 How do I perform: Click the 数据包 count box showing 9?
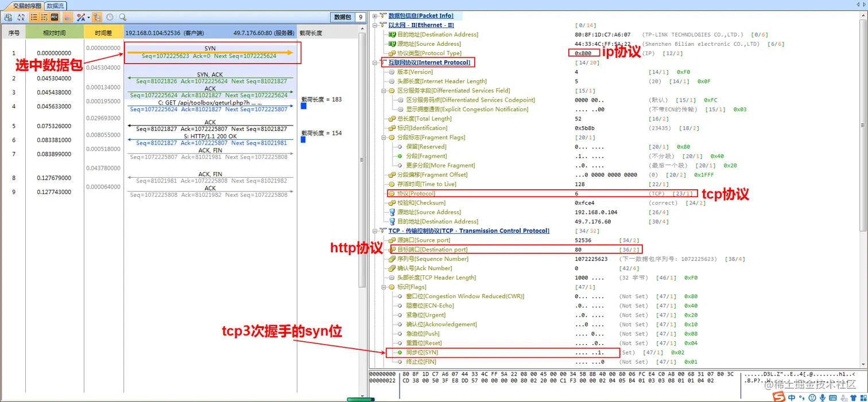pos(360,17)
